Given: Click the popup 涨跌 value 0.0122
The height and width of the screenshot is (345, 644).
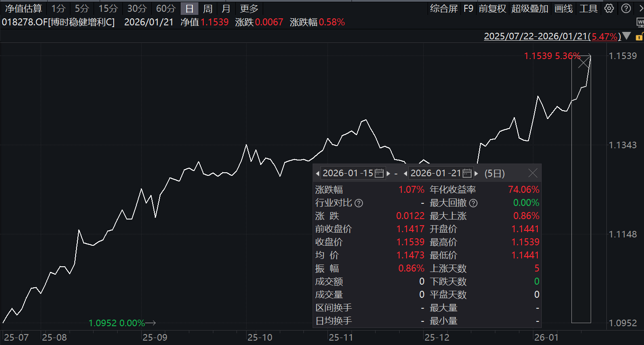Looking at the screenshot, I should (411, 216).
